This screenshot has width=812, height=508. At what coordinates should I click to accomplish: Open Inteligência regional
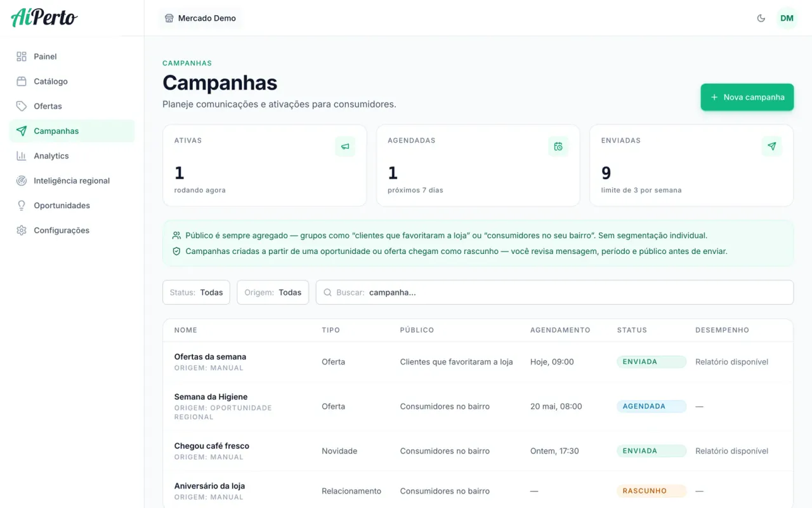click(72, 180)
